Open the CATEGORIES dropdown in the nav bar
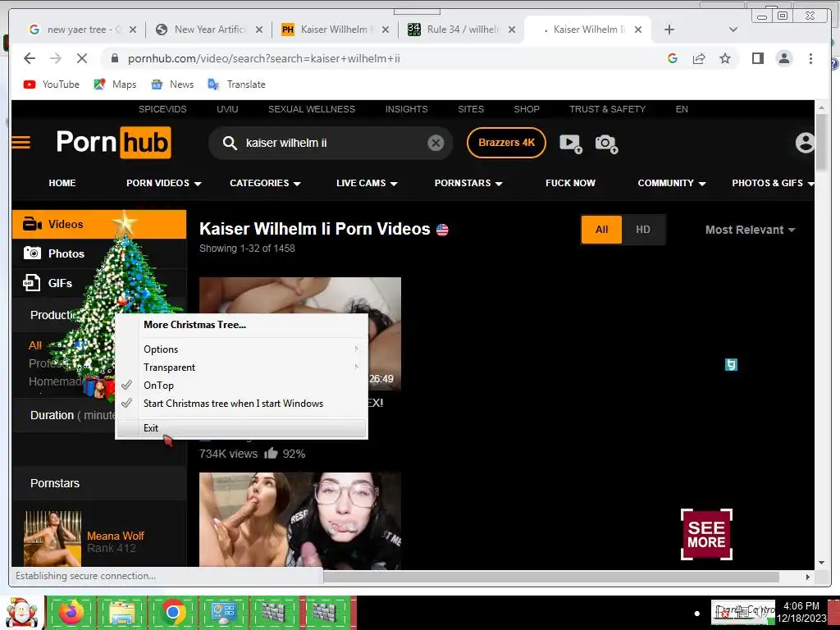 pyautogui.click(x=265, y=183)
